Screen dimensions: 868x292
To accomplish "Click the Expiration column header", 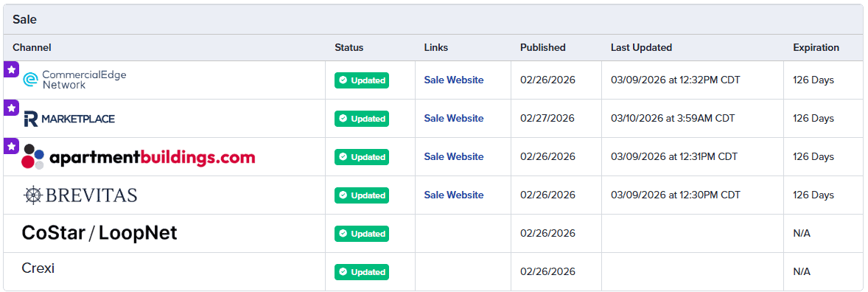I will (816, 48).
